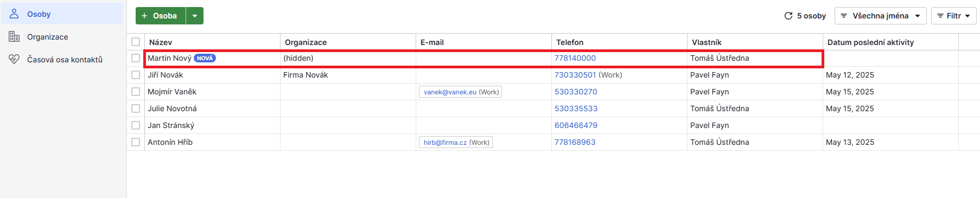Expand the arrow beside the Osoba button
Screen dimensions: 980x198
tap(195, 16)
